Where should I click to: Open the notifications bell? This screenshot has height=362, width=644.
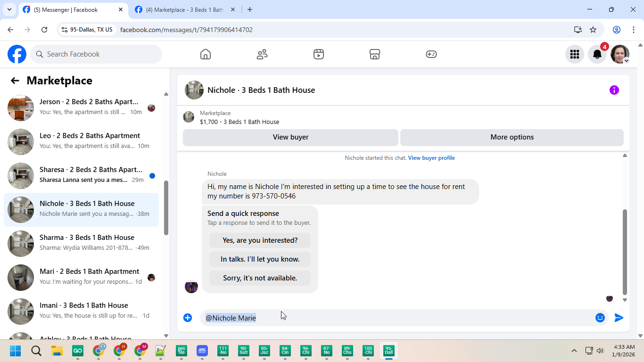point(597,54)
